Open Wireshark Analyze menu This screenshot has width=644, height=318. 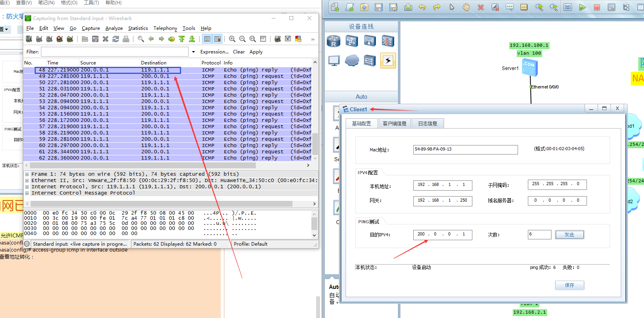point(114,28)
